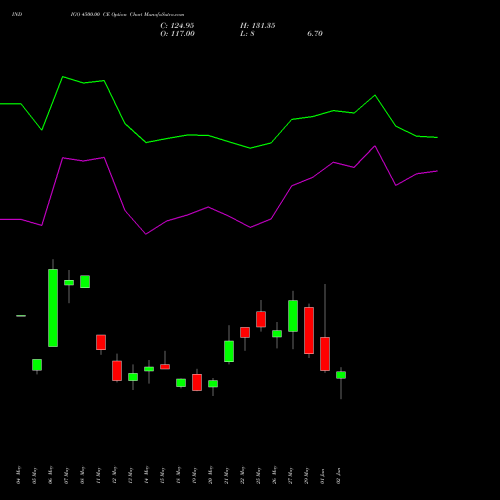This screenshot has width=500, height=500.
Task: Click the last green candlestick for 02 Jun
Action: pyautogui.click(x=341, y=375)
